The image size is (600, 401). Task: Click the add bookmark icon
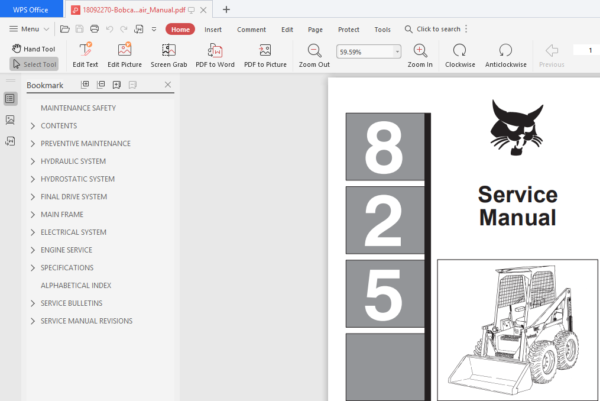(117, 85)
